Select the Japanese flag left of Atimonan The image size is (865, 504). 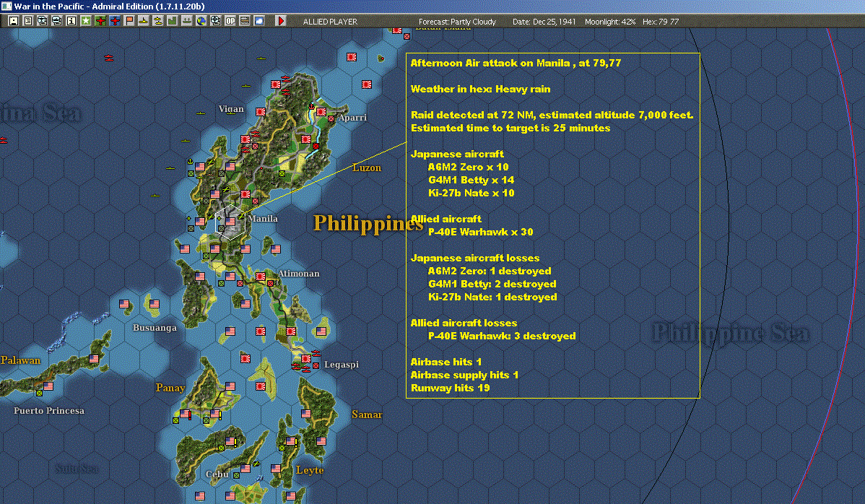pyautogui.click(x=261, y=277)
